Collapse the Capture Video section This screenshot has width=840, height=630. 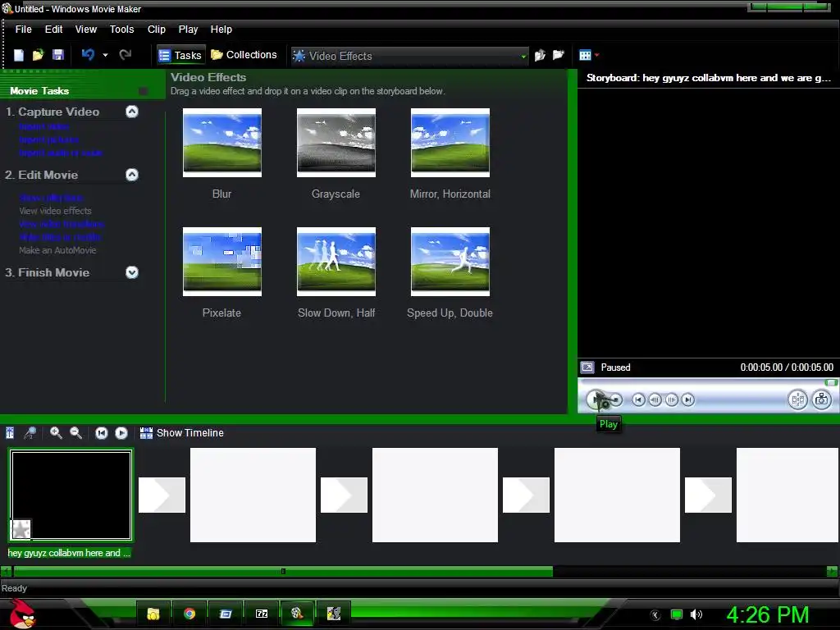point(132,112)
